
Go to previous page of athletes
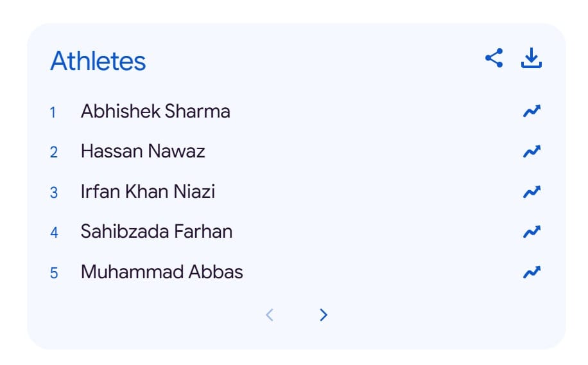270,315
